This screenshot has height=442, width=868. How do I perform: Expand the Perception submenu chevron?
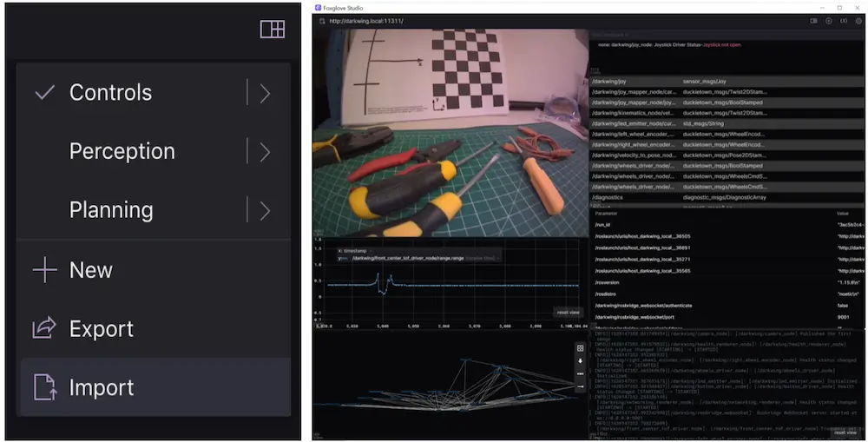point(265,152)
